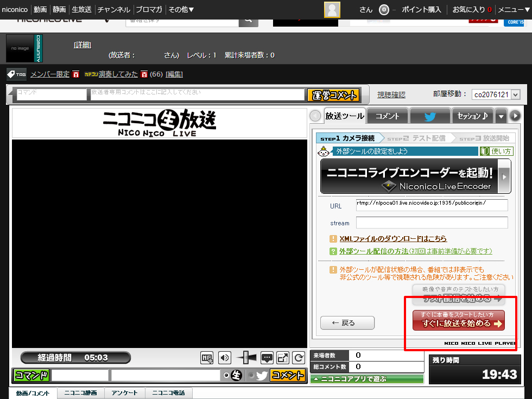Switch player to fullscreen with the expand icon
The width and height of the screenshot is (532, 399).
click(283, 358)
